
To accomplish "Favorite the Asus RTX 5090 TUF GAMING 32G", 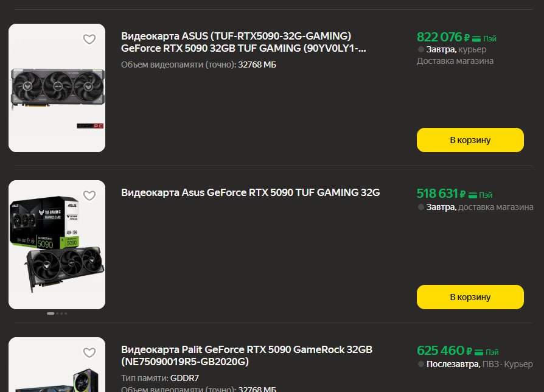I will click(89, 196).
